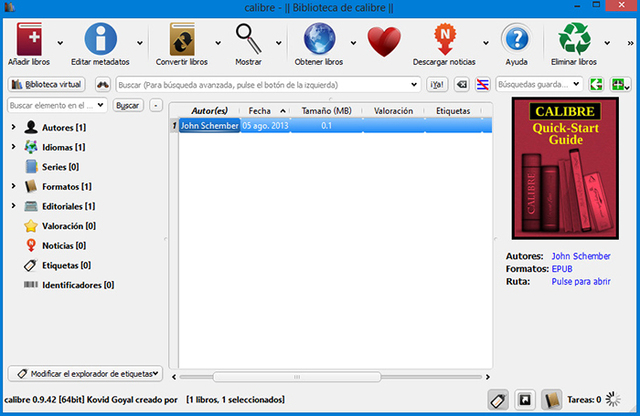
Task: Select Etiquetas [0] category
Action: [66, 265]
